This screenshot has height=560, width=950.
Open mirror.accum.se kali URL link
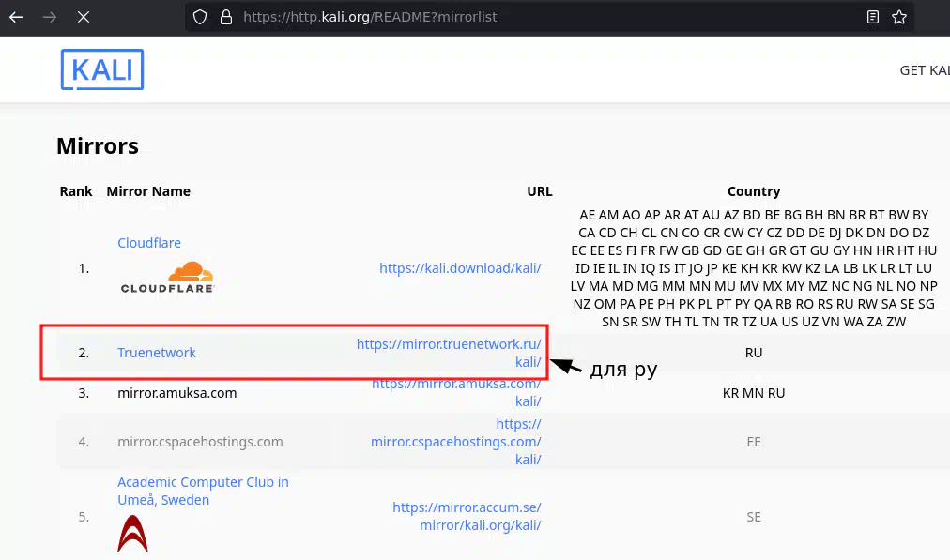[467, 517]
